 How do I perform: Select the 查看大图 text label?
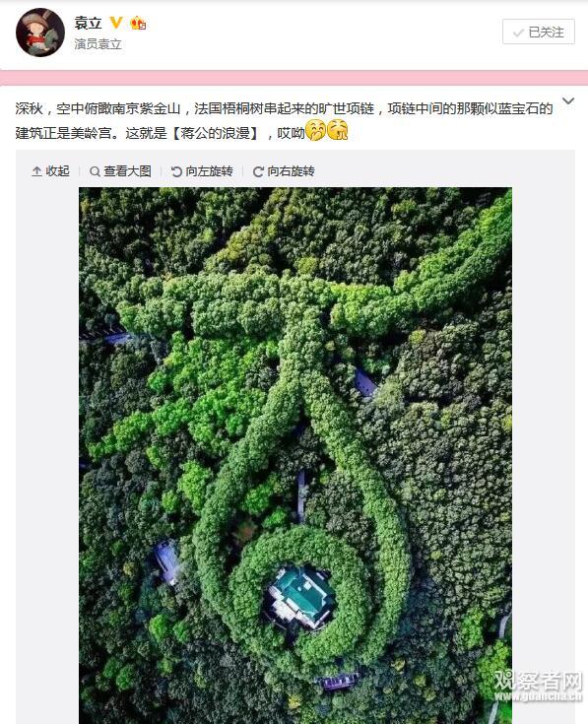pos(127,171)
